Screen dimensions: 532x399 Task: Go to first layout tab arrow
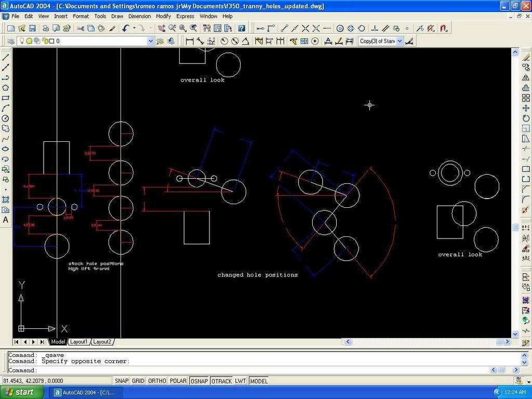[x=16, y=342]
